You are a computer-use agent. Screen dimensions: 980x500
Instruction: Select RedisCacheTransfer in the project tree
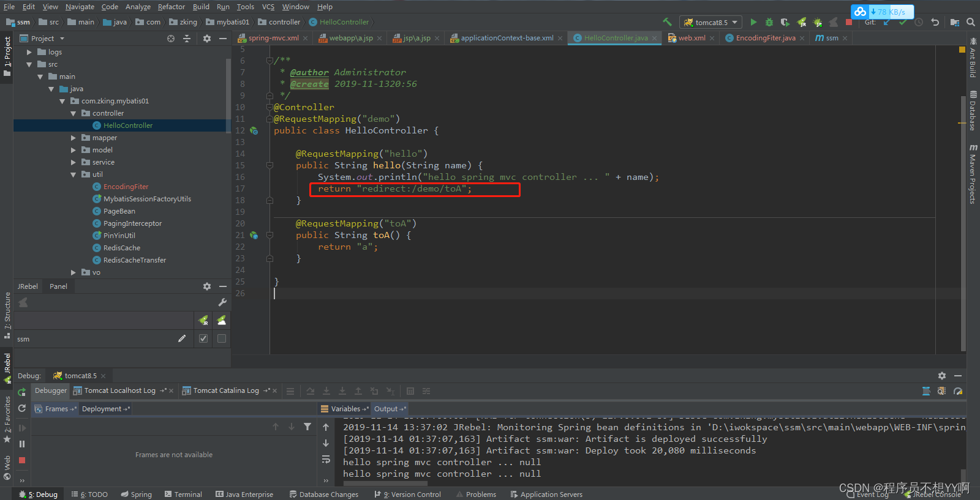pyautogui.click(x=134, y=260)
